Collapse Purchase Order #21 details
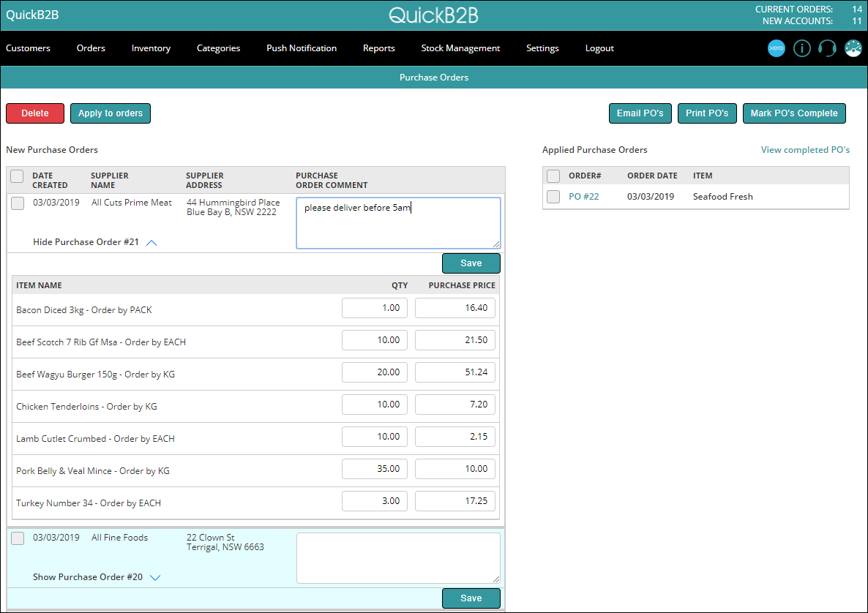 point(94,242)
